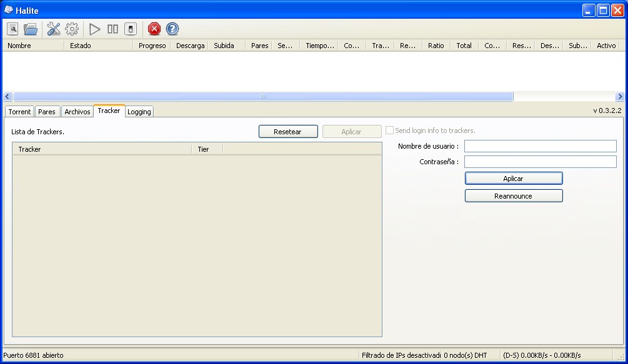Sort by the Activo column header
Screen dimensions: 628x364
pos(606,46)
